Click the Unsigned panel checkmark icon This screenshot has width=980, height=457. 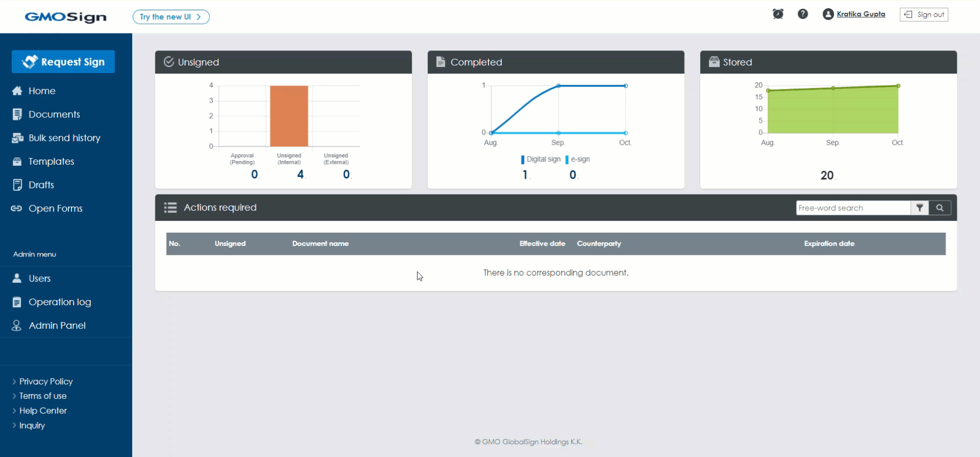pyautogui.click(x=169, y=62)
